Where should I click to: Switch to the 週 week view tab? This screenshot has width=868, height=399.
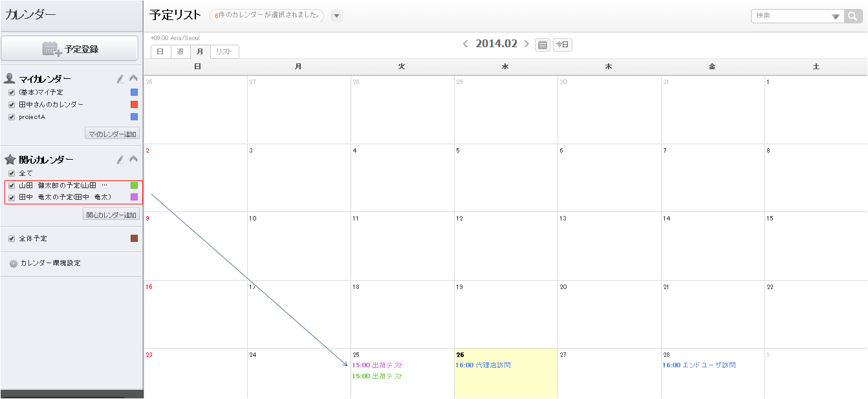click(x=180, y=52)
